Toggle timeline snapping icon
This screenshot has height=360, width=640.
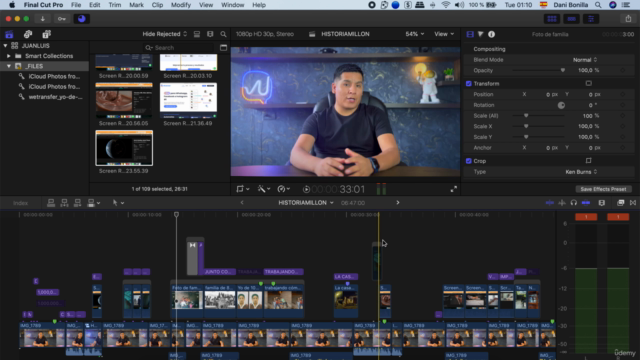586,203
